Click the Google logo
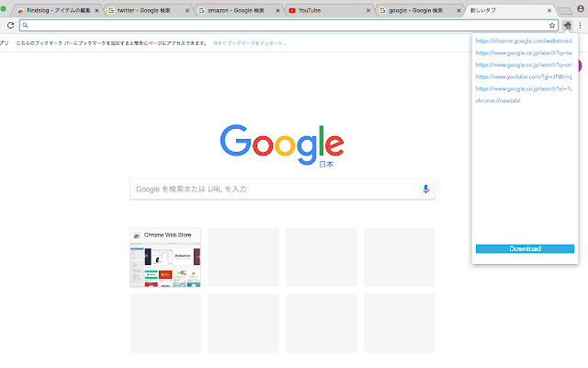This screenshot has width=588, height=368. point(282,144)
